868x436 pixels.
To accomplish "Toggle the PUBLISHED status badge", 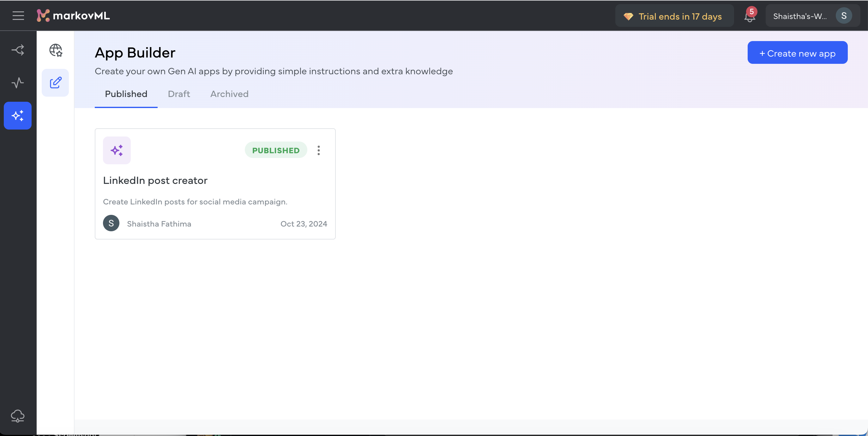I will (x=276, y=149).
